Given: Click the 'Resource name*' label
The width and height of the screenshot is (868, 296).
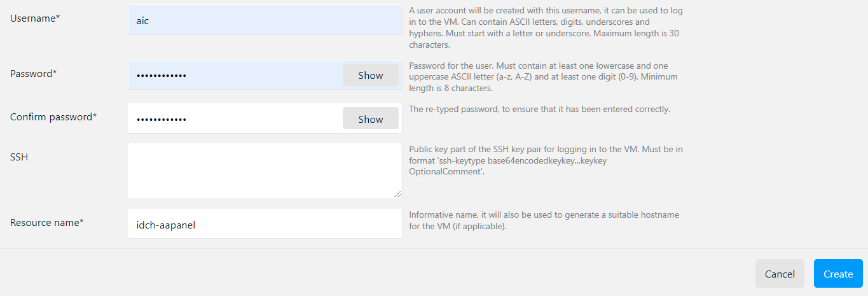Looking at the screenshot, I should pos(47,223).
